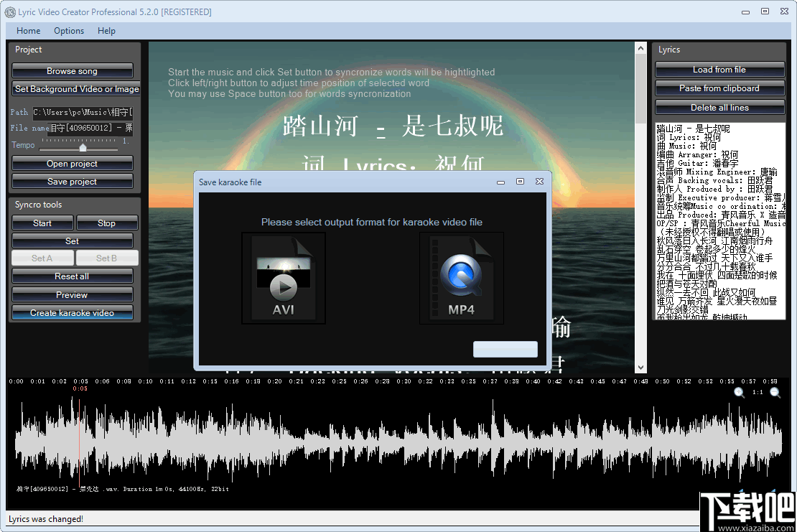This screenshot has width=797, height=532.
Task: Preview the lyric video
Action: [x=72, y=294]
